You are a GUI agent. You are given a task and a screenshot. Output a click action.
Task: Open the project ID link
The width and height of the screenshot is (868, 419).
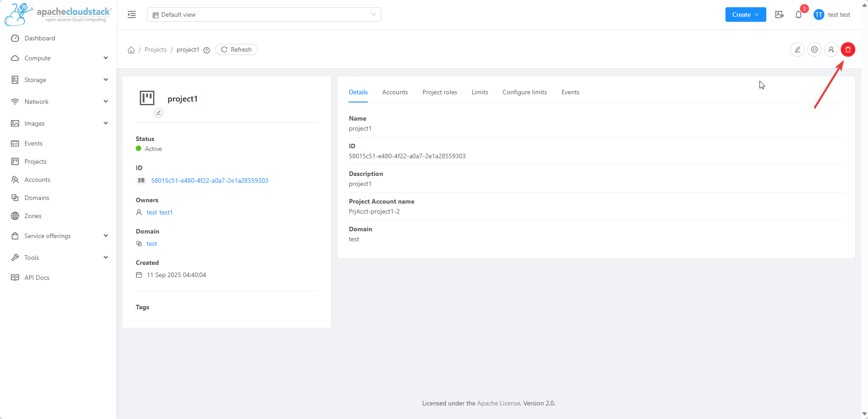[x=209, y=180]
